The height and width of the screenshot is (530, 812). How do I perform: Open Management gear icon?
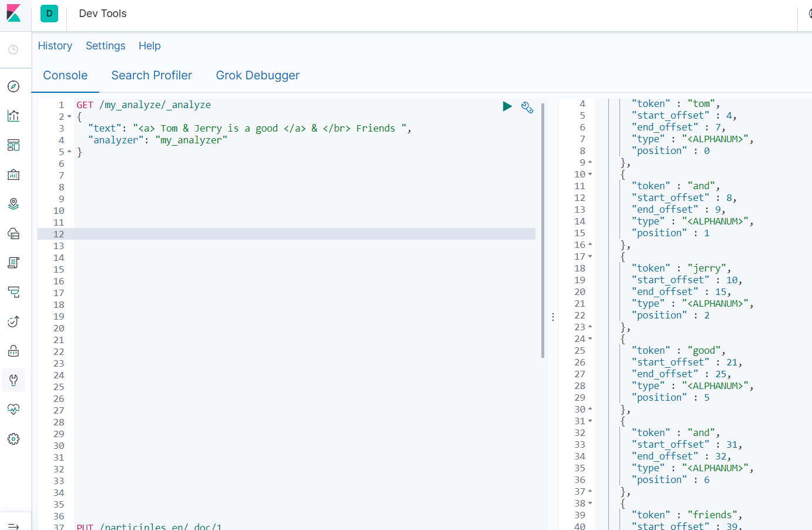pyautogui.click(x=14, y=439)
